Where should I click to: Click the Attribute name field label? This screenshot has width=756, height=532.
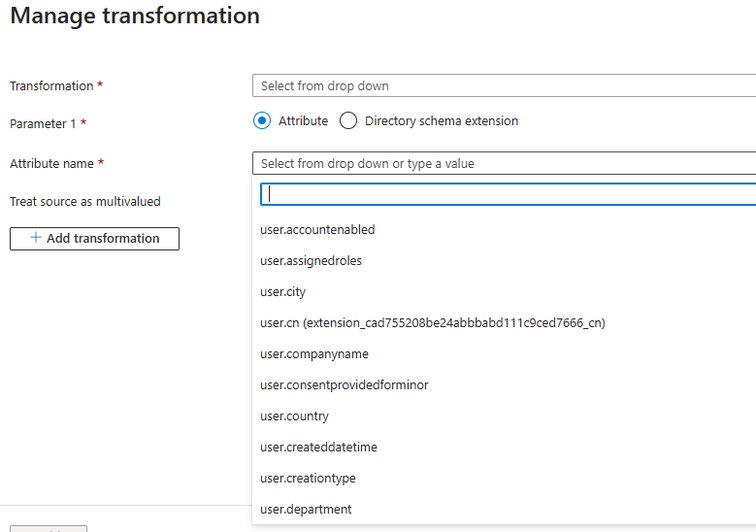pos(51,164)
